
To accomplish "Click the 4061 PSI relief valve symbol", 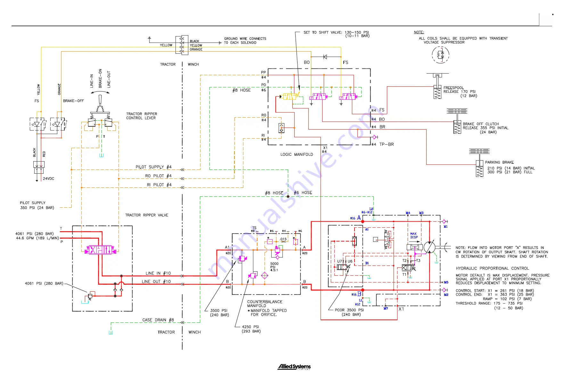I will pos(90,296).
